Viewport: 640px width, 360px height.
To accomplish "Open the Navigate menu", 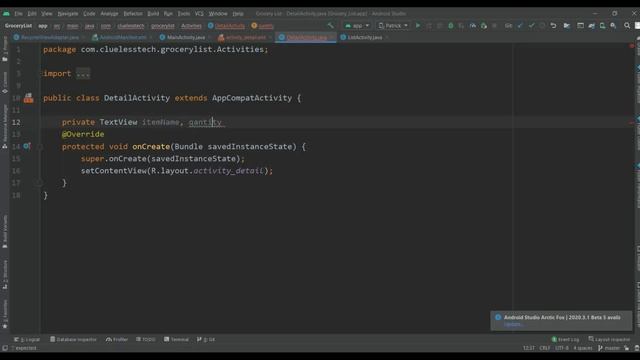I will pos(67,13).
